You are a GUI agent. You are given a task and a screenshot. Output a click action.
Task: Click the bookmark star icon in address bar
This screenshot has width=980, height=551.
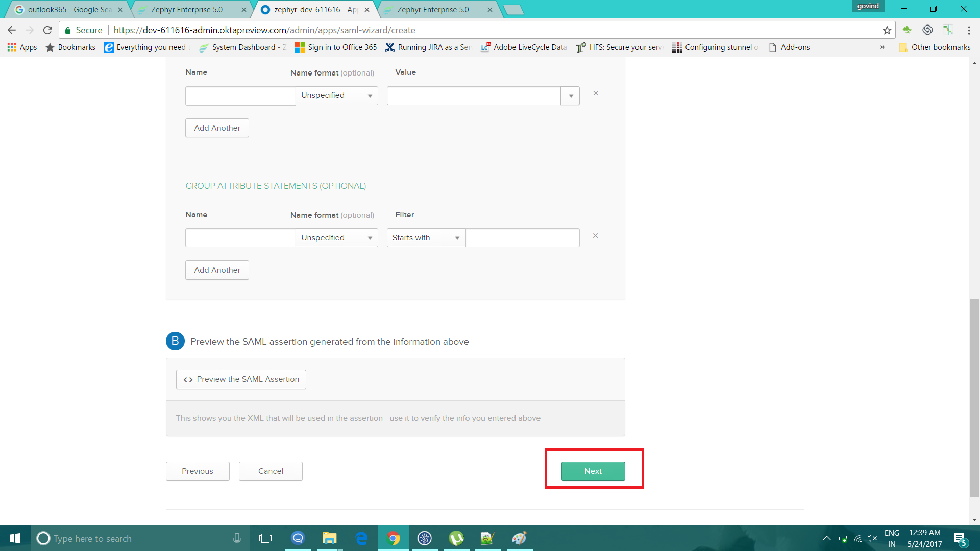pyautogui.click(x=887, y=30)
